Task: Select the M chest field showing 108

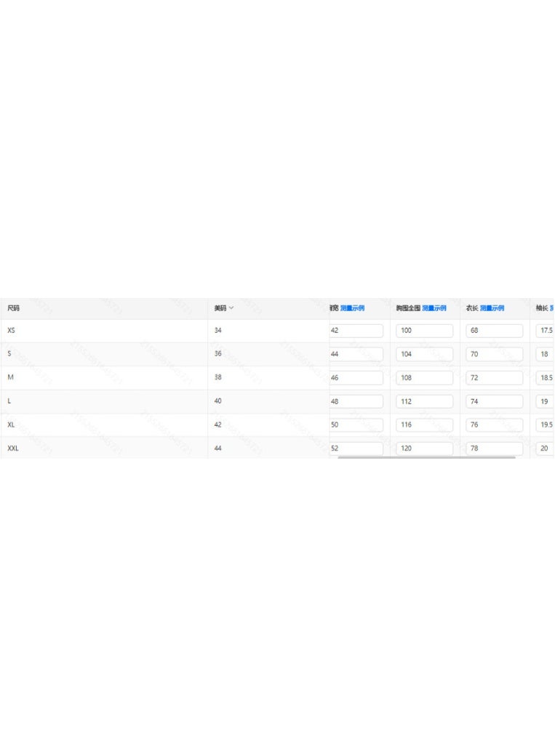Action: (x=424, y=378)
